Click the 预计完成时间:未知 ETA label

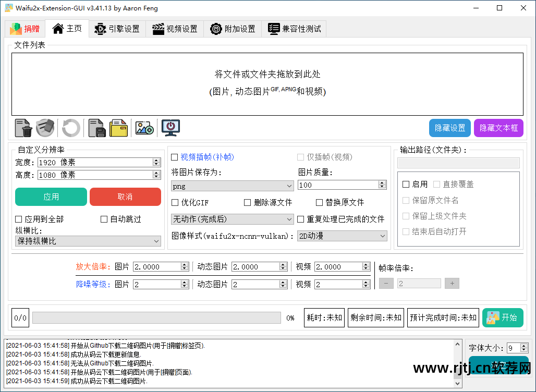pyautogui.click(x=443, y=318)
